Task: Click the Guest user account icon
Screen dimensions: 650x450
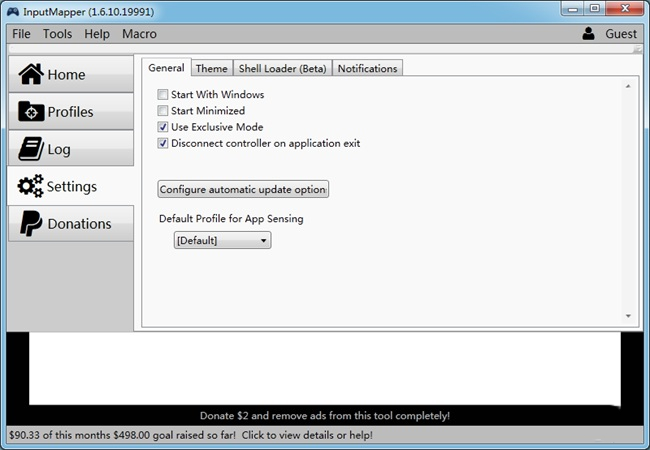Action: tap(588, 34)
